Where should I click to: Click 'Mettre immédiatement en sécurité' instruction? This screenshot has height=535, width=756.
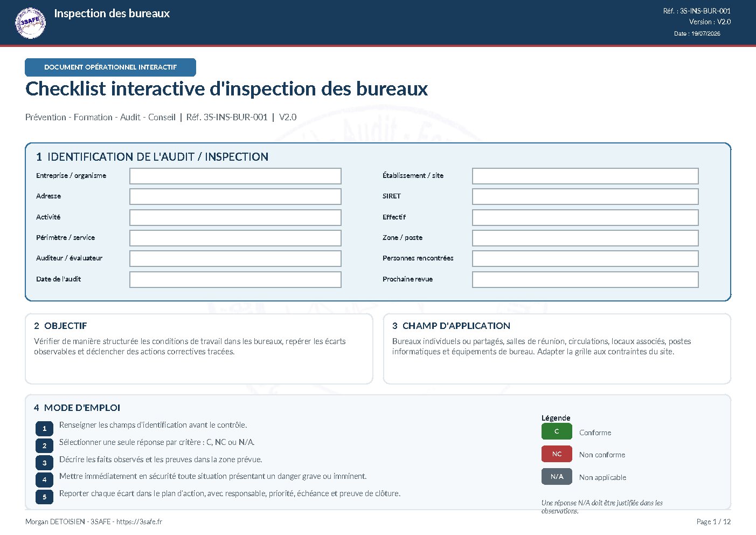[x=213, y=476]
